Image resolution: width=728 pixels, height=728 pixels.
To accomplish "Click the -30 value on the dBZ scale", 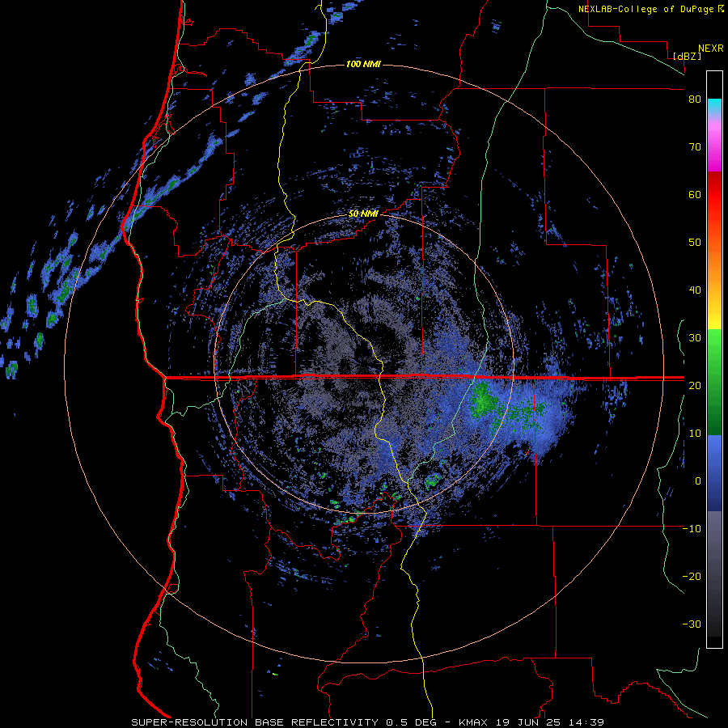I will (692, 624).
